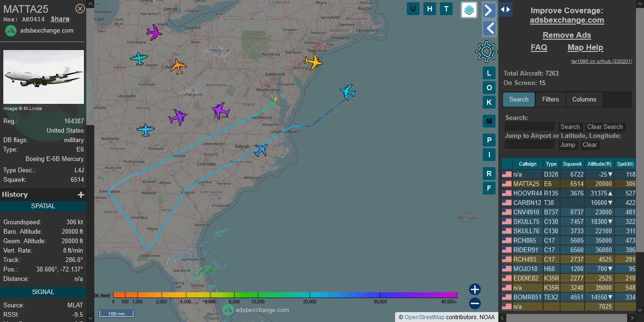Viewport: 644px width, 322px height.
Task: Click the Clear Search button
Action: [x=605, y=127]
